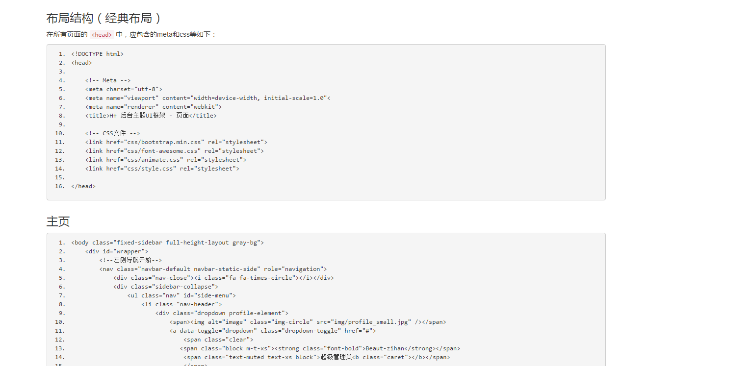The width and height of the screenshot is (750, 366).
Task: Click the sidebar-collapse div line
Action: coord(165,287)
